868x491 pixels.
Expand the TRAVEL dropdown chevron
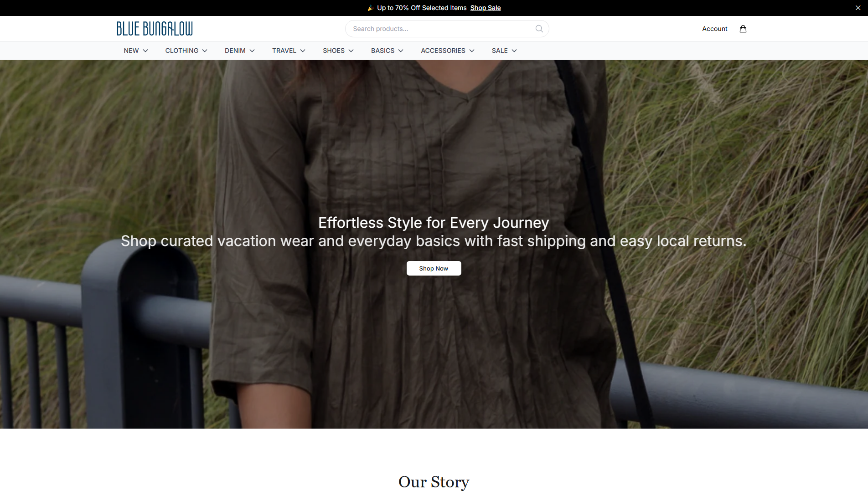tap(303, 51)
